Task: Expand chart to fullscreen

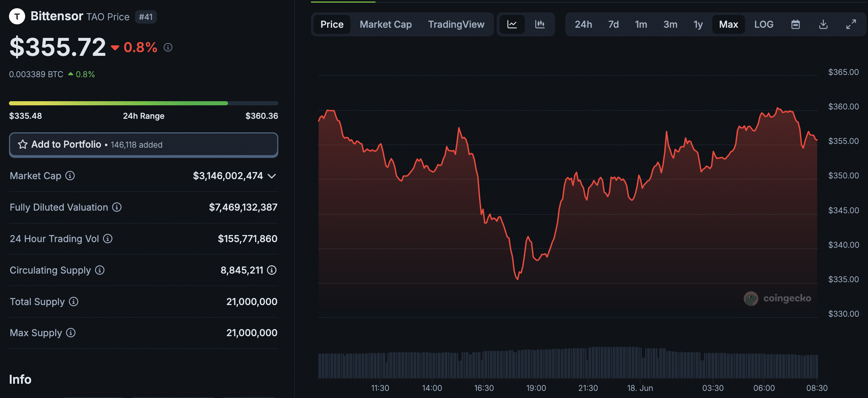Action: pos(851,24)
